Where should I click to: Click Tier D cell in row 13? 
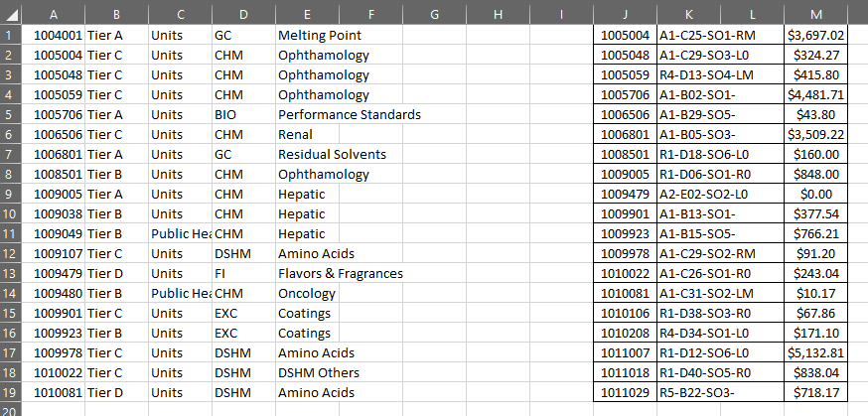pyautogui.click(x=117, y=273)
